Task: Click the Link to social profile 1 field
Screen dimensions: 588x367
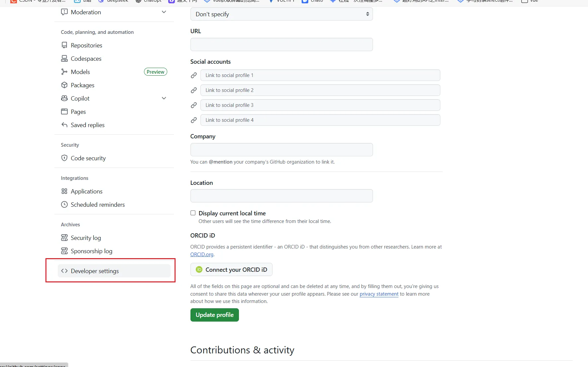Action: pyautogui.click(x=320, y=75)
